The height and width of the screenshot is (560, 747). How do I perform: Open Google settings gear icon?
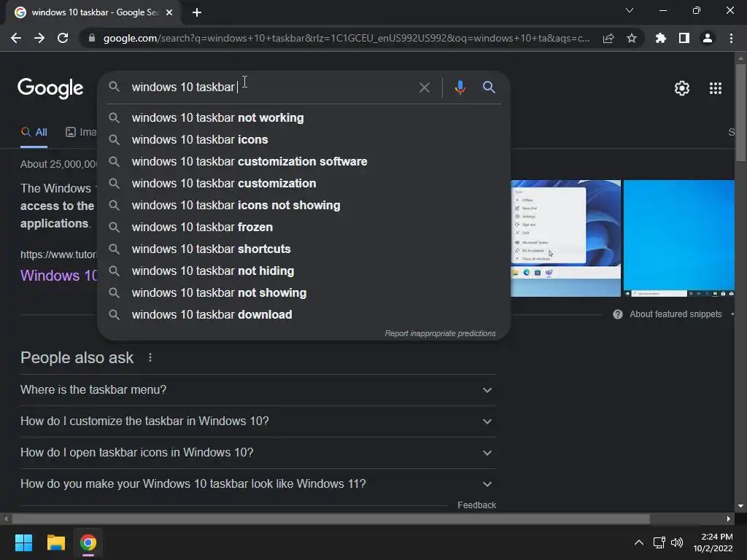pyautogui.click(x=682, y=88)
